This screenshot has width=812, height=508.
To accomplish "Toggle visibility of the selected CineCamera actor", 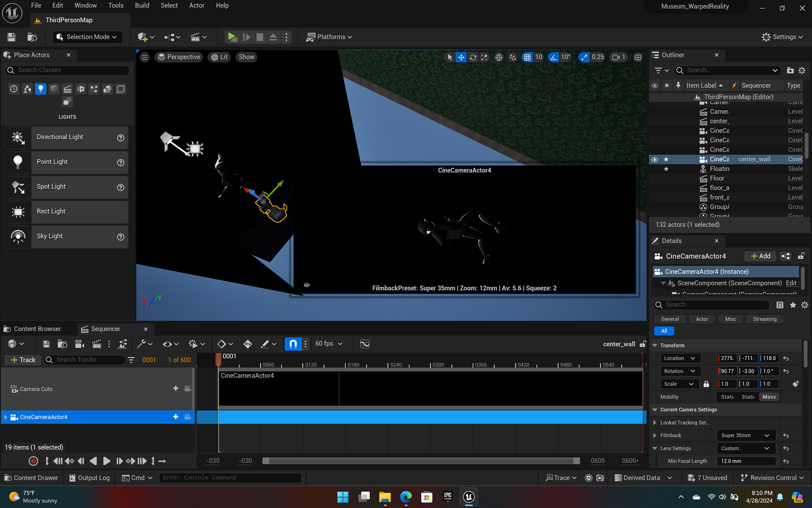I will click(655, 159).
